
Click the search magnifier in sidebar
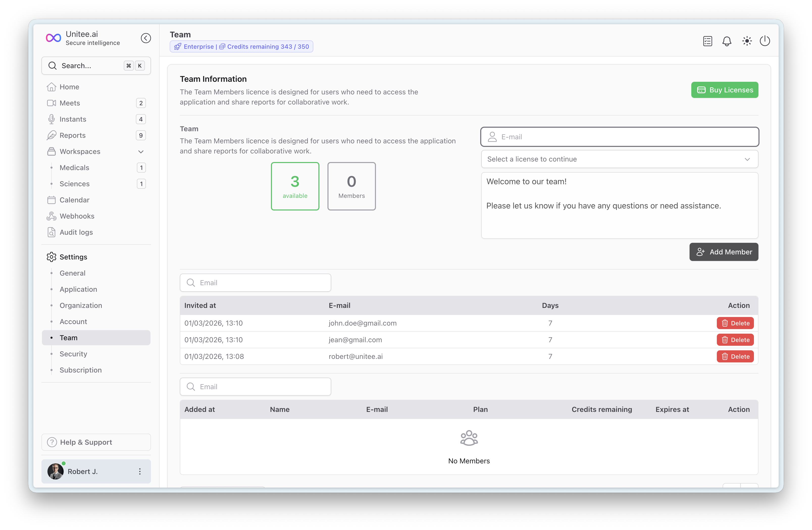coord(52,65)
